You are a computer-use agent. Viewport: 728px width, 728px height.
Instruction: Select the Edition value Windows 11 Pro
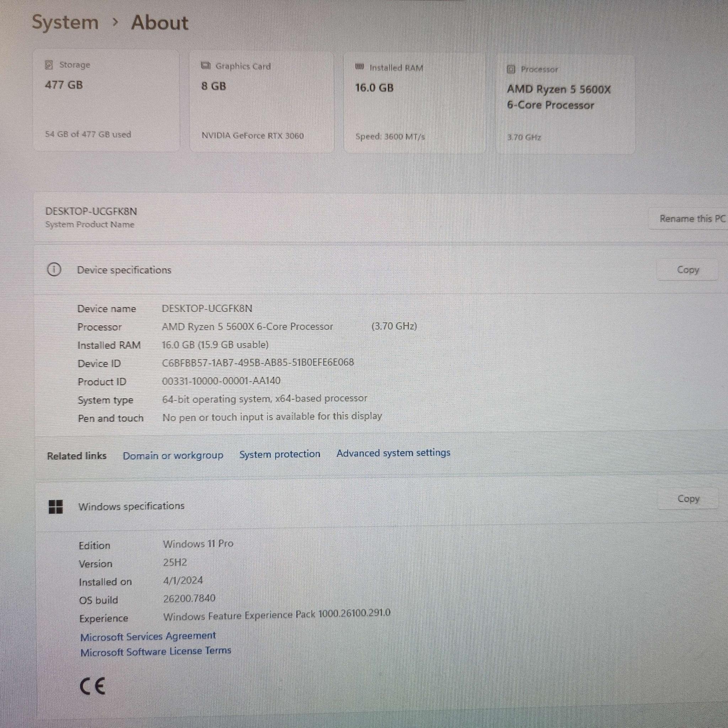pos(198,544)
